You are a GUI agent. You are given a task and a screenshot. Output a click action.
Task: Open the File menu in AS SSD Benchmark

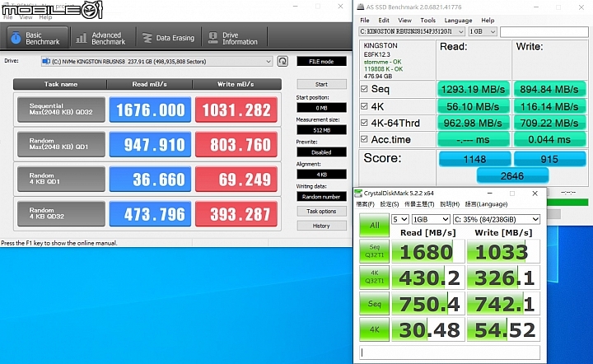point(365,20)
